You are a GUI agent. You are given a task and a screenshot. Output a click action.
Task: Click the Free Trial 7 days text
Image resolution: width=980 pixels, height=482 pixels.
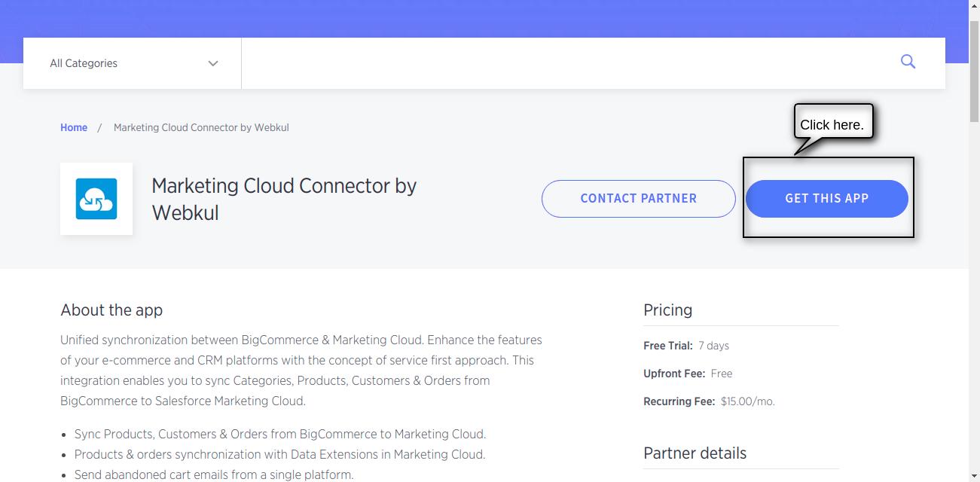686,346
